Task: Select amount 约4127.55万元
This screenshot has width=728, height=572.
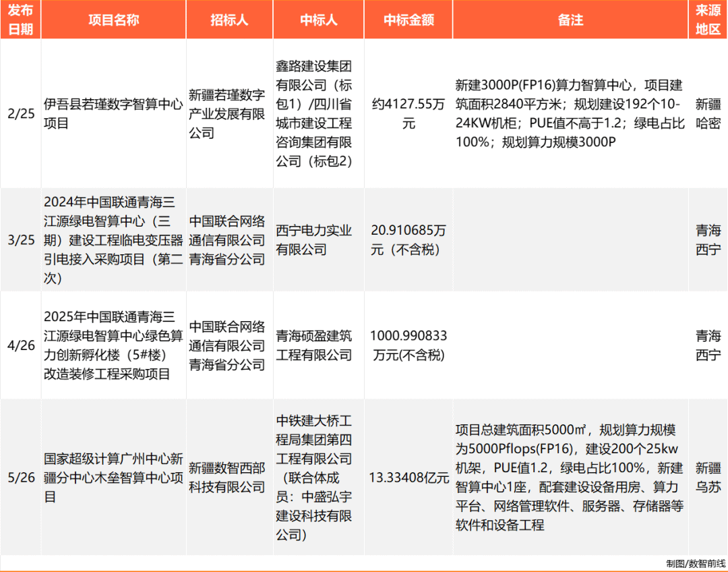Action: click(408, 114)
